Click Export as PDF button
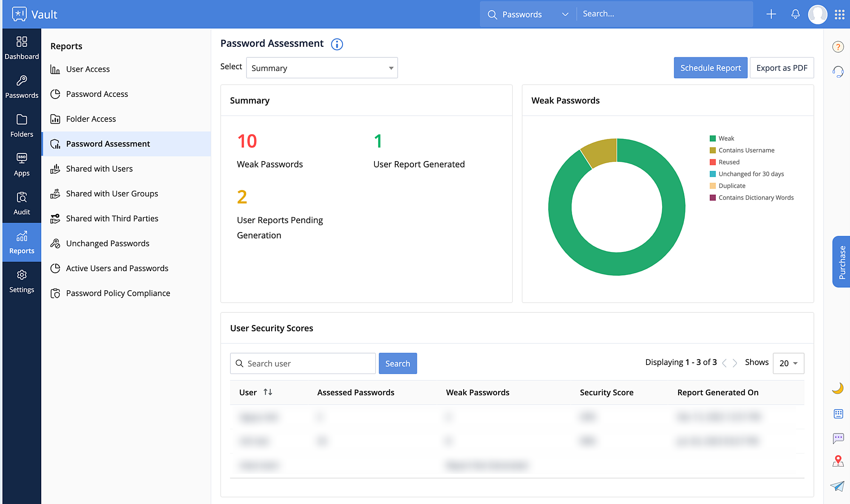 [782, 68]
